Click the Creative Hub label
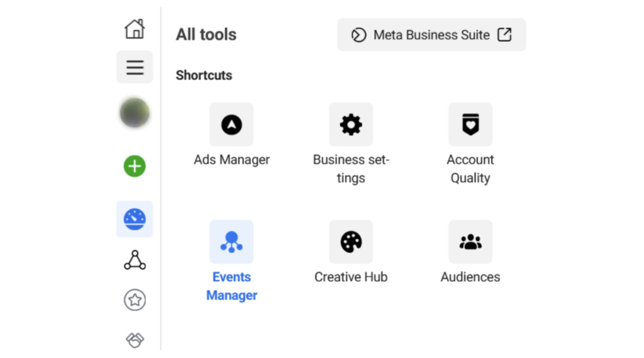644x358 pixels. point(351,277)
